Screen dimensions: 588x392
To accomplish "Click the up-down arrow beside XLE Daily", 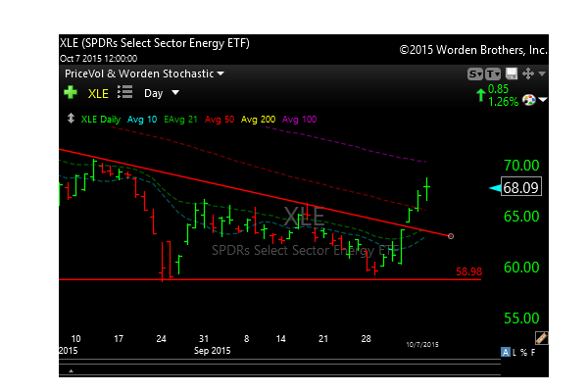I will pos(69,118).
